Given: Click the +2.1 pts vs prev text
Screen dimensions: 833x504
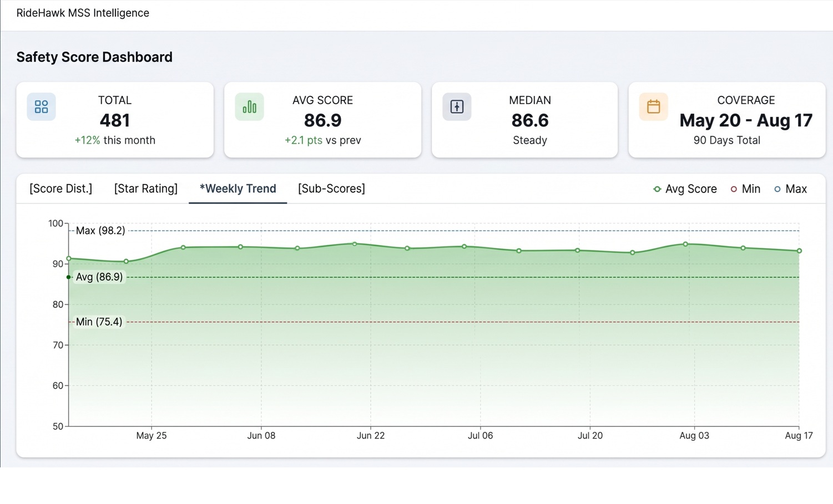Looking at the screenshot, I should (322, 140).
